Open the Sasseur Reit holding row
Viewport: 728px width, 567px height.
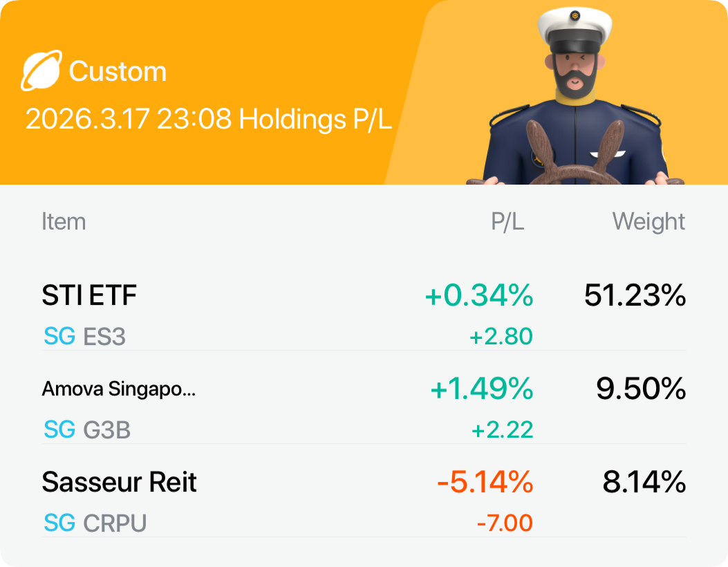pyautogui.click(x=364, y=501)
